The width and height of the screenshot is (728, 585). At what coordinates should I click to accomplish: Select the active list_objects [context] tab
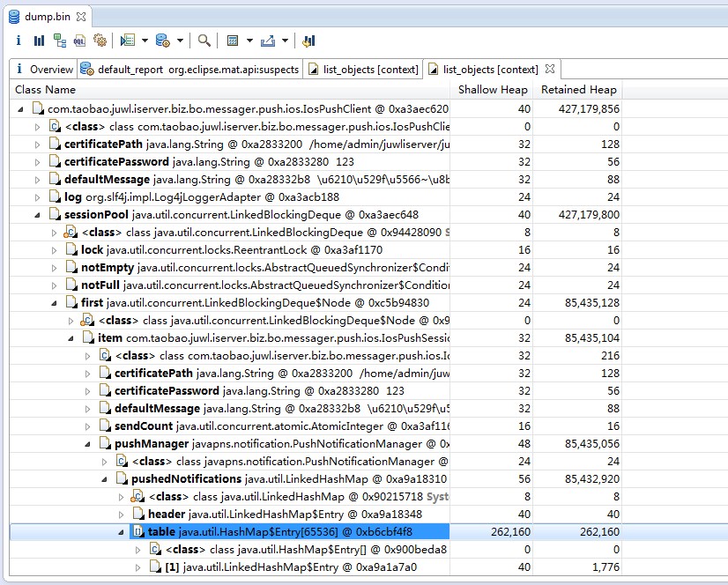tap(491, 70)
